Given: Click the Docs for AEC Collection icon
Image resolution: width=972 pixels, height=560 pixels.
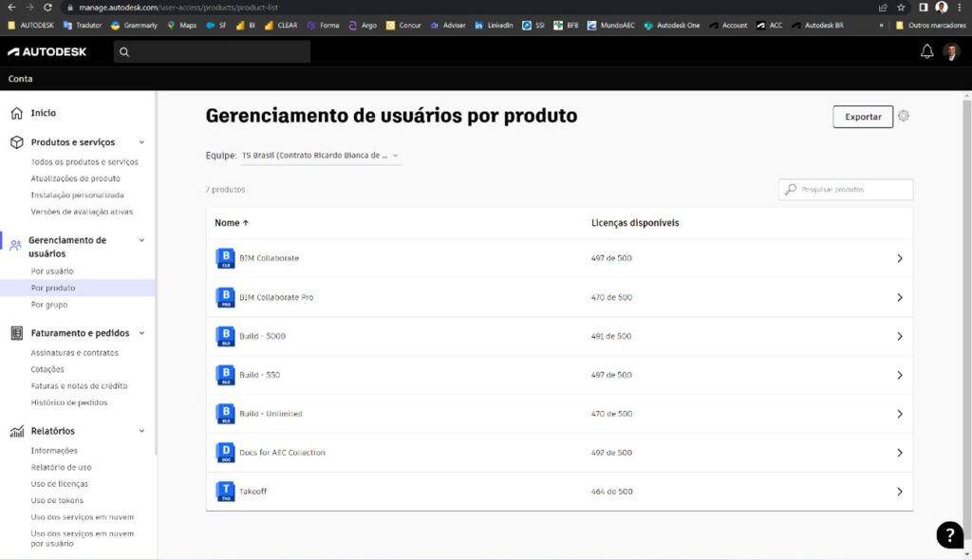Looking at the screenshot, I should point(225,453).
